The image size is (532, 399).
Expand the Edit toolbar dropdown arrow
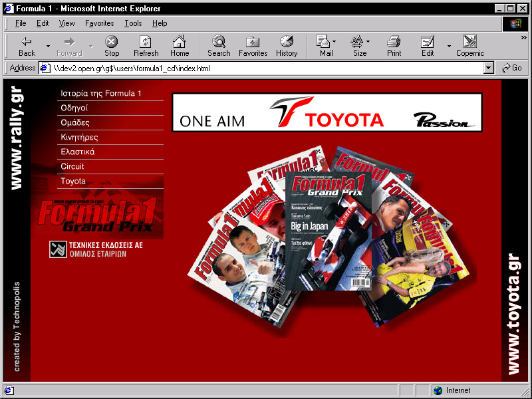[449, 46]
